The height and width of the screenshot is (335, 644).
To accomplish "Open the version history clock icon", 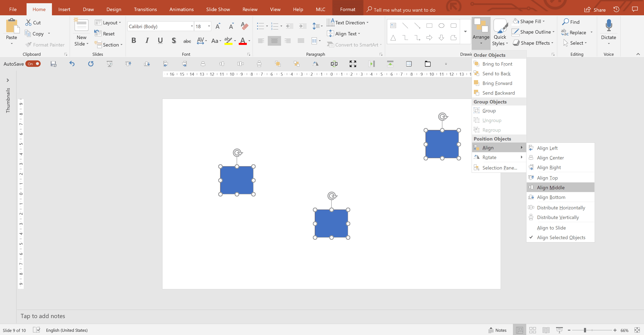I will click(616, 9).
